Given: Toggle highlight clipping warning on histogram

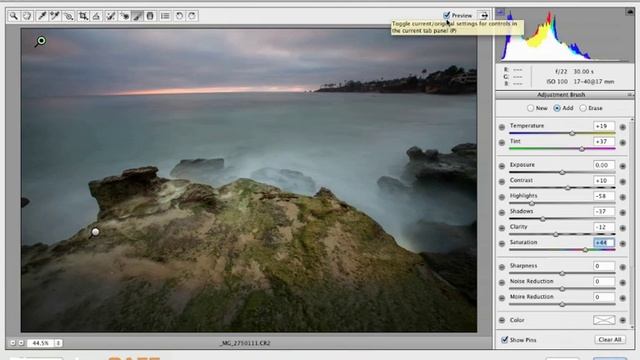Looking at the screenshot, I should click(x=630, y=12).
